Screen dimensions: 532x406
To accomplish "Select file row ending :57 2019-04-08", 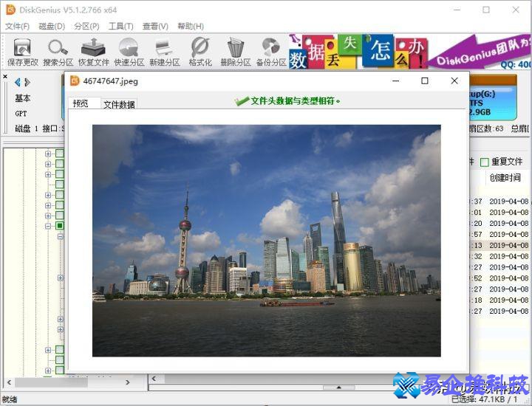I will click(500, 234).
